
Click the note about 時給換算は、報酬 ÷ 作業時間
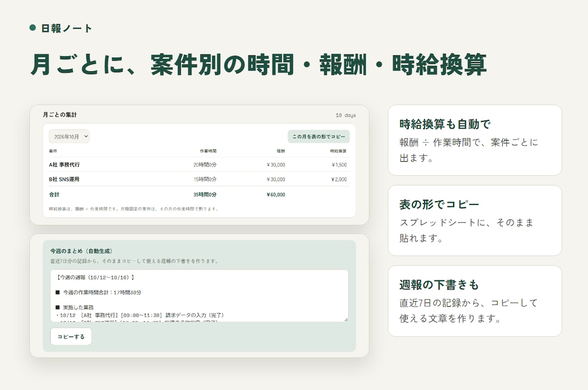tap(134, 209)
